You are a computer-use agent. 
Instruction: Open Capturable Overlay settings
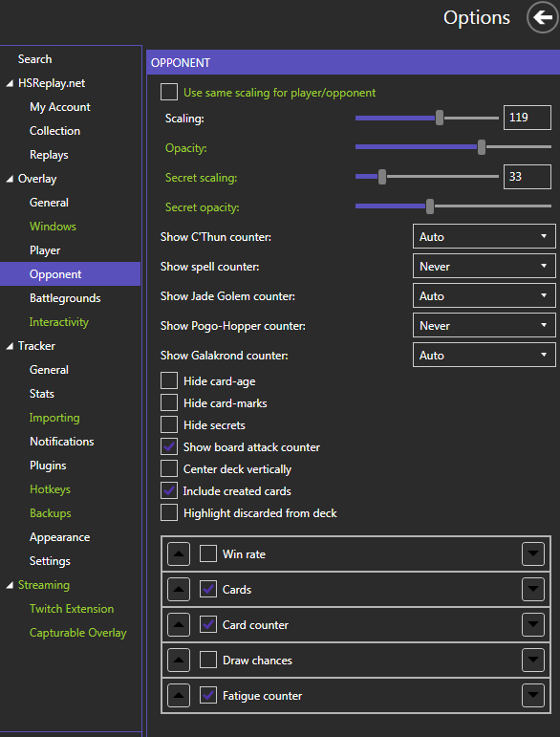tap(78, 633)
